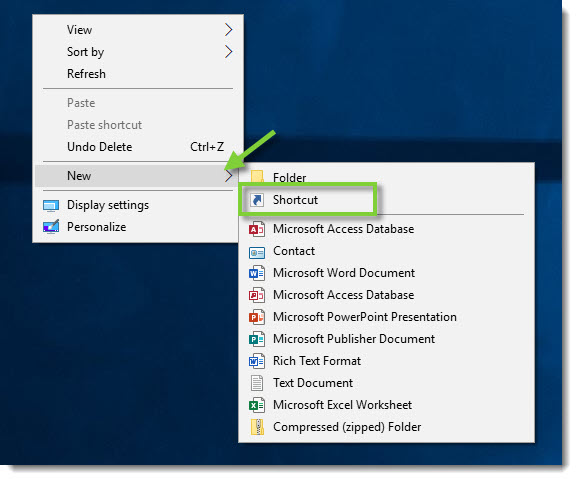The image size is (577, 480).
Task: Expand the Sort by submenu arrow
Action: coord(229,52)
